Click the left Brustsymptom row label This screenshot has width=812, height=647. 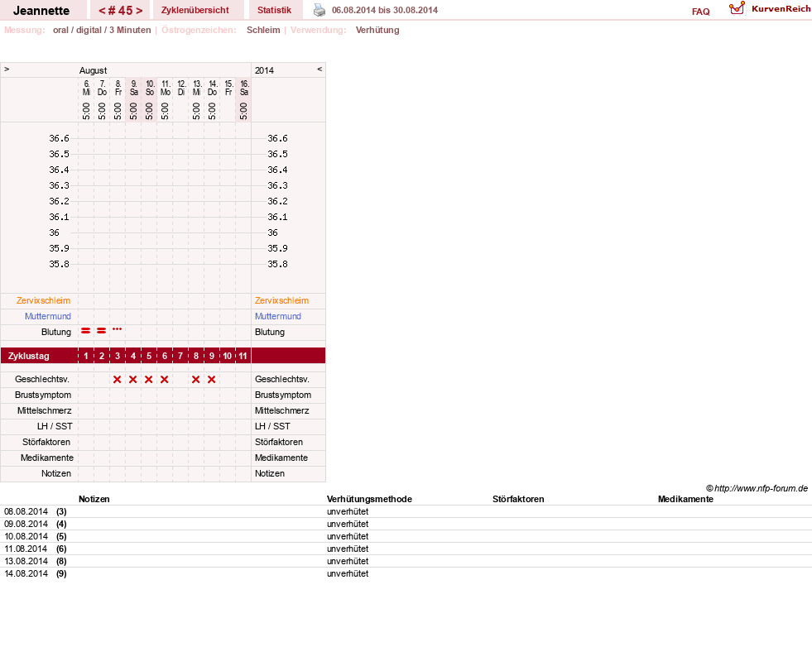coord(43,395)
